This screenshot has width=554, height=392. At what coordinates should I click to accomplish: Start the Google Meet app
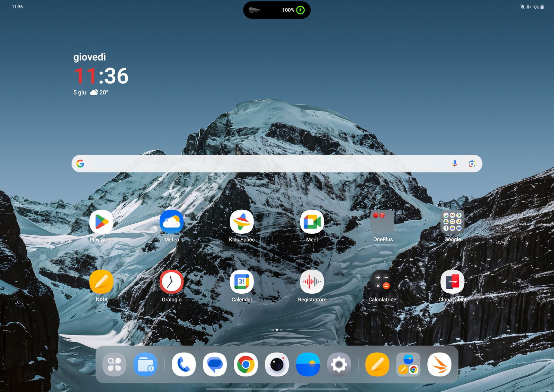[312, 222]
